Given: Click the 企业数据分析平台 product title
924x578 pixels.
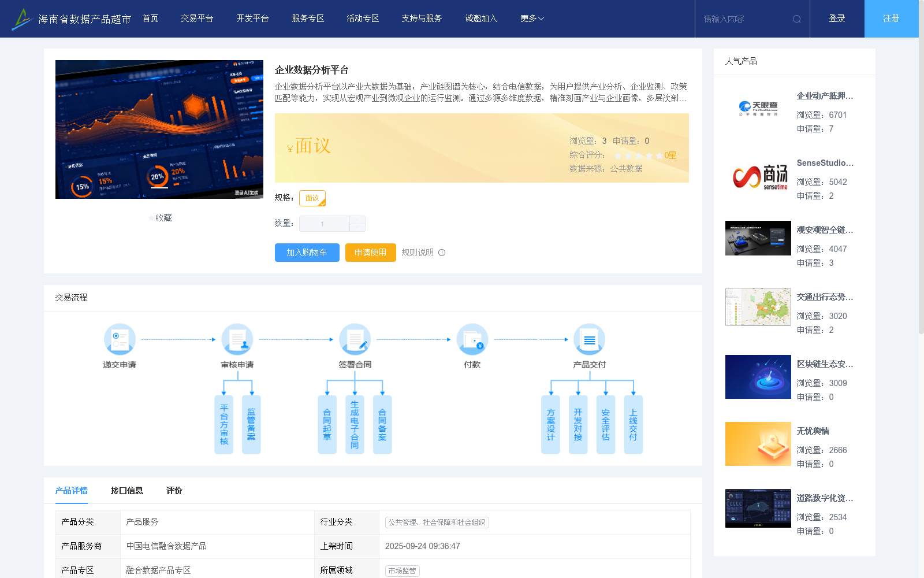Looking at the screenshot, I should point(312,70).
